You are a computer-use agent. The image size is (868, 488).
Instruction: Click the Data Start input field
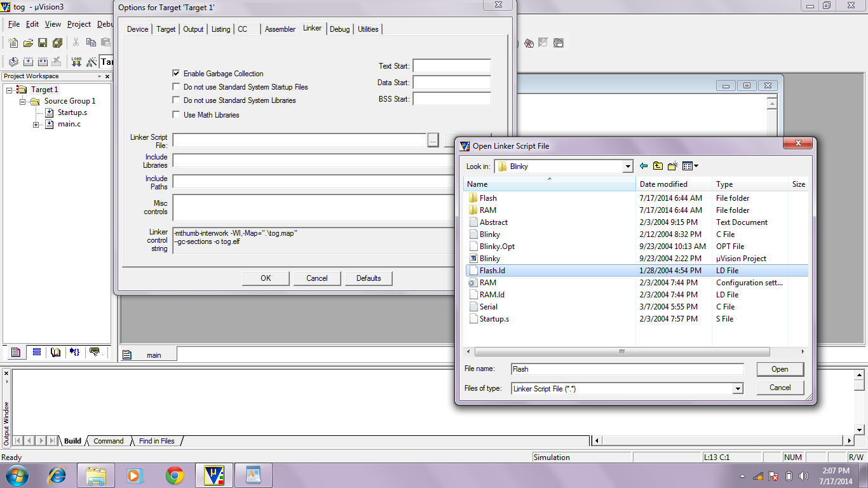[x=452, y=83]
